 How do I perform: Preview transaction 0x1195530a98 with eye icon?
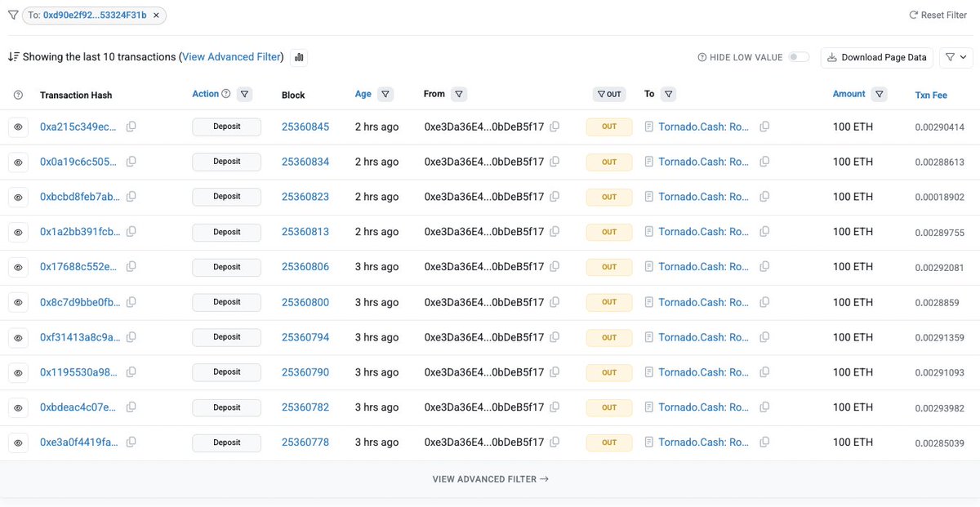tap(19, 372)
